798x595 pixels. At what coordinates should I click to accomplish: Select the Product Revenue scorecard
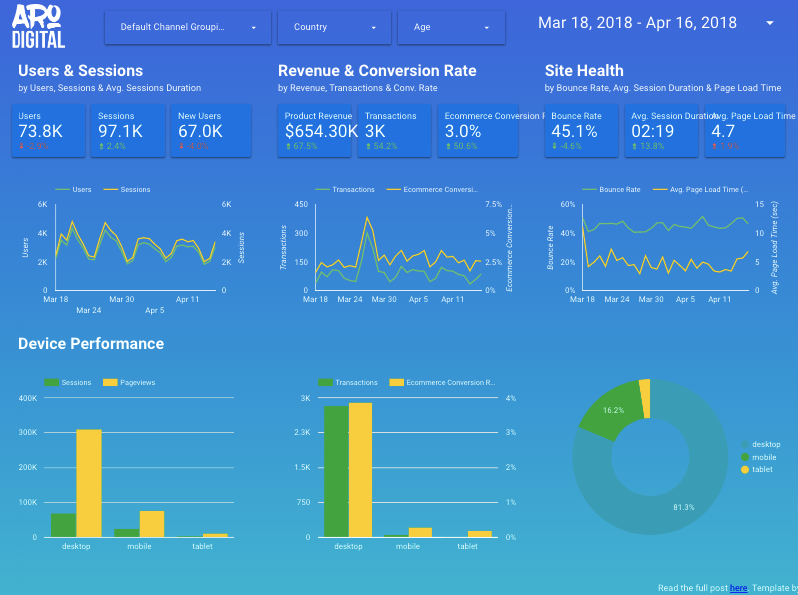[x=315, y=131]
